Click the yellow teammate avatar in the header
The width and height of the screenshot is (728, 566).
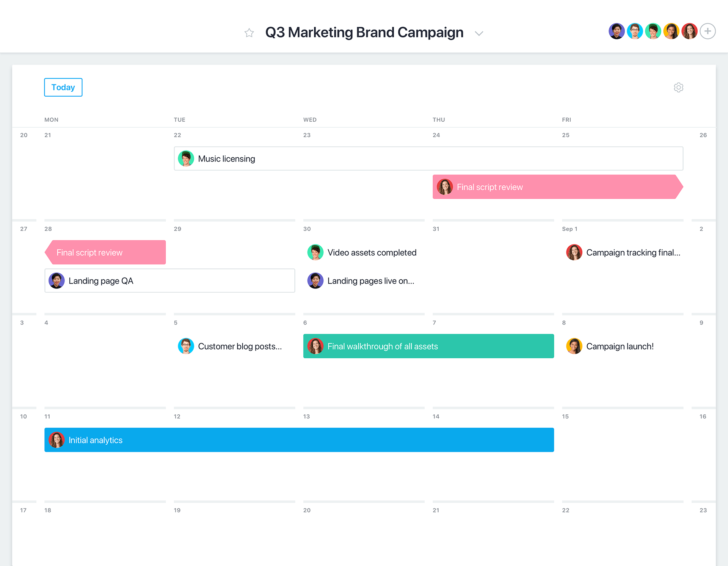click(x=671, y=31)
